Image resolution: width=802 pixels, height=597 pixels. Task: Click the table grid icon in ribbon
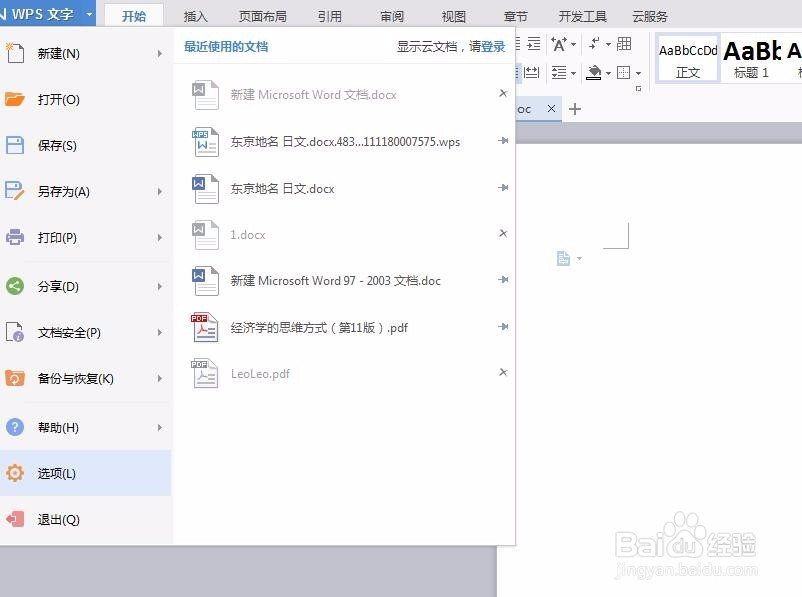click(623, 44)
